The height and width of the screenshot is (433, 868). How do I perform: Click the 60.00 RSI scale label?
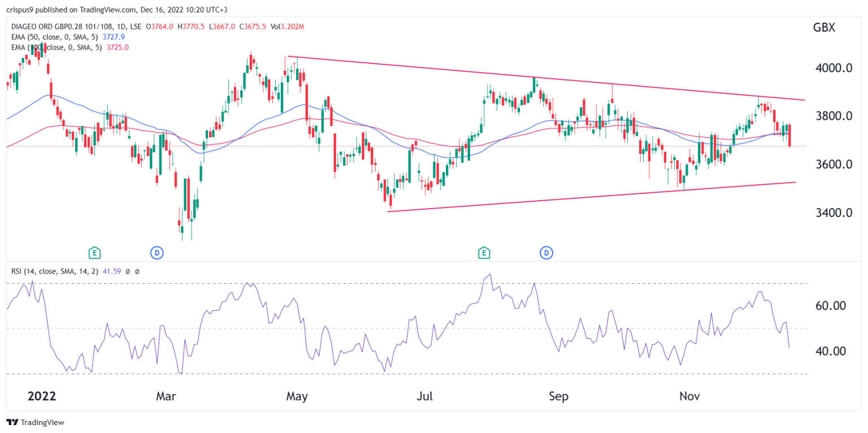[x=827, y=306]
